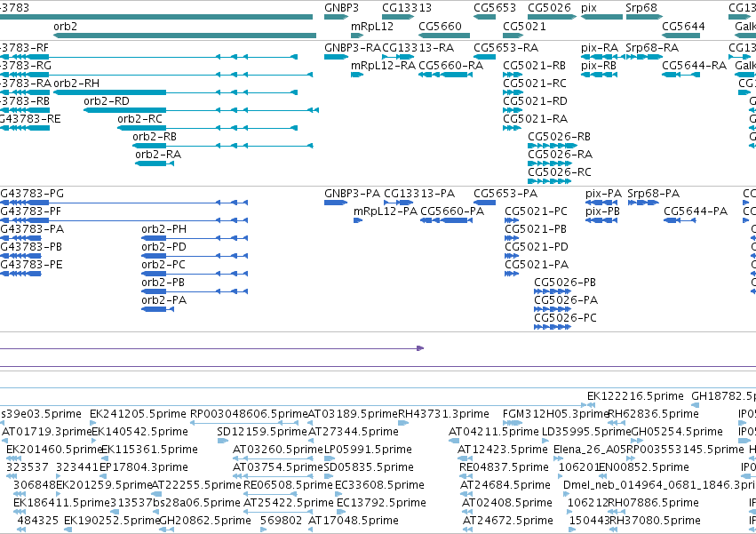Screen dimensions: 756x534
Task: Select the Srp68-RA transcript label
Action: pos(652,47)
